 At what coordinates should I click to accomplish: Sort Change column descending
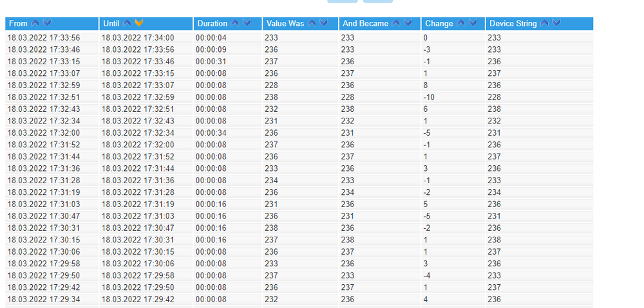pos(472,24)
